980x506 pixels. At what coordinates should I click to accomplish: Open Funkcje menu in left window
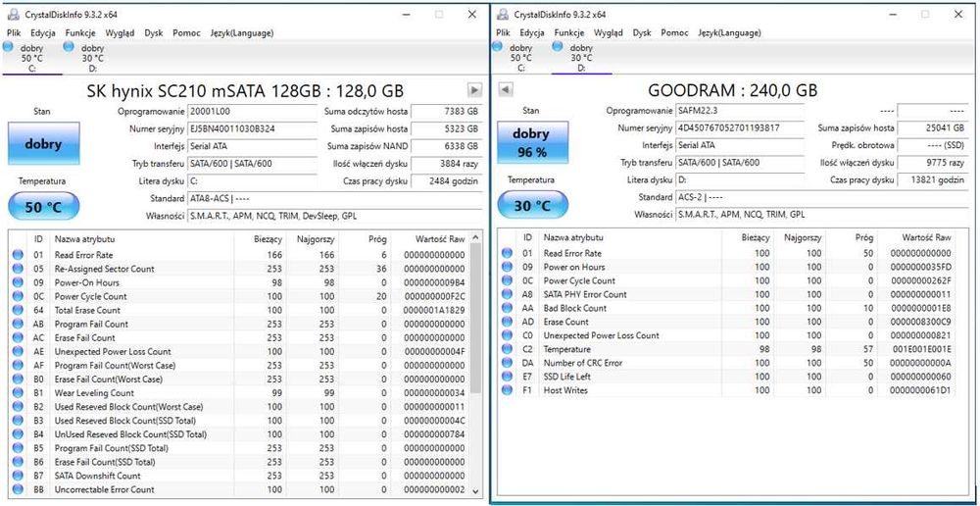pos(80,33)
